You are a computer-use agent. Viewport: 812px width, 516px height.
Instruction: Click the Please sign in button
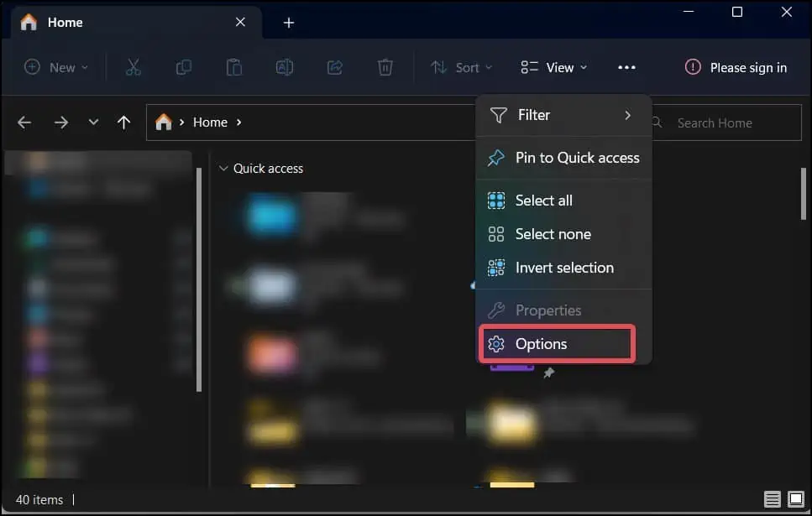[735, 67]
